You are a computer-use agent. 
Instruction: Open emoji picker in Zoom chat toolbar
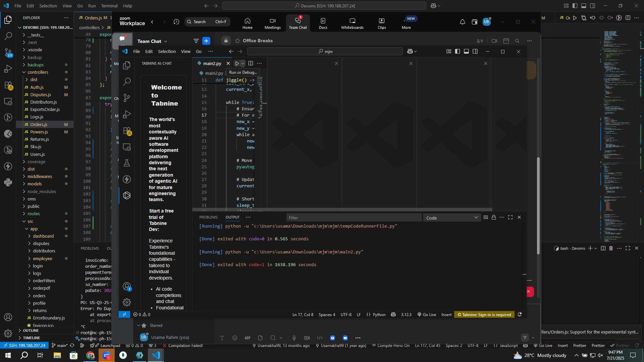[x=234, y=338]
